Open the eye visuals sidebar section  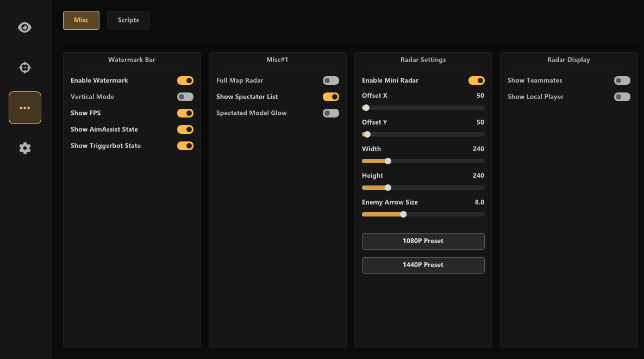(24, 27)
